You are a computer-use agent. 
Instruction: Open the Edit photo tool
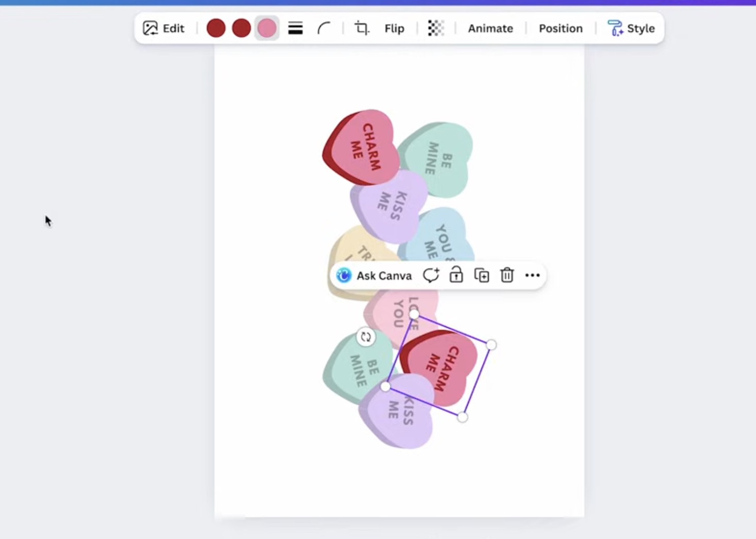(x=163, y=28)
